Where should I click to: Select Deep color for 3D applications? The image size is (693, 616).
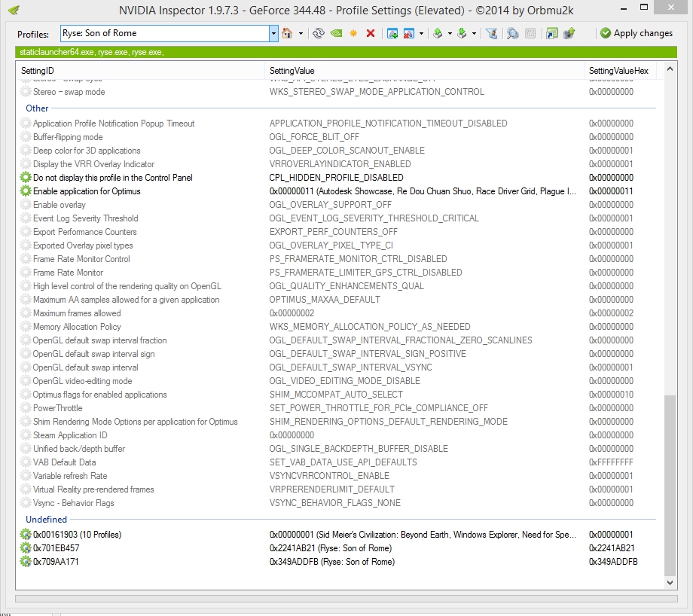coord(87,151)
